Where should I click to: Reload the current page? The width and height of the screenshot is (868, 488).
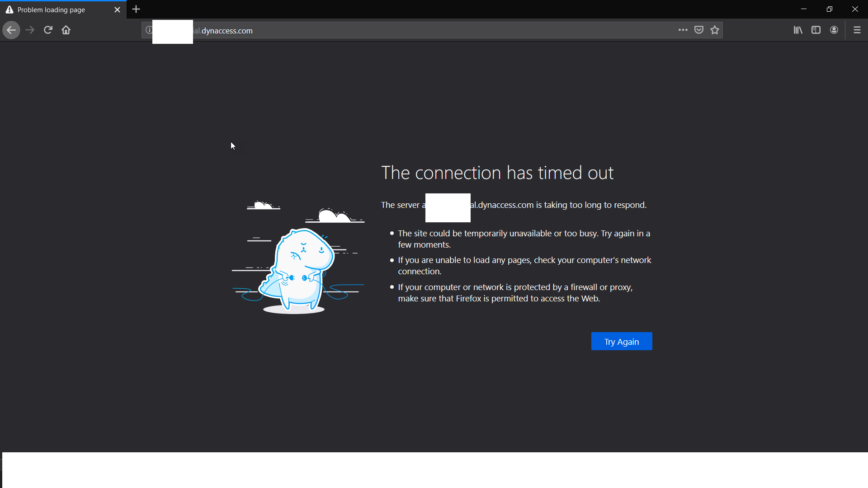tap(48, 30)
